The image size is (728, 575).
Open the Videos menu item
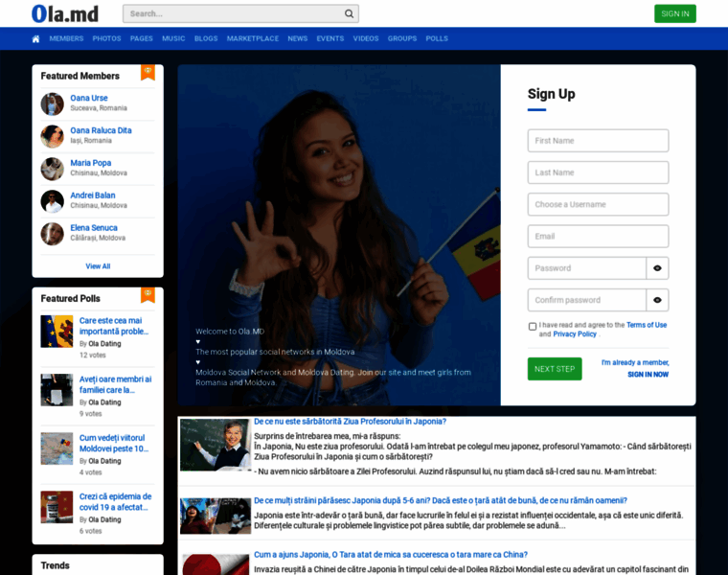click(366, 38)
